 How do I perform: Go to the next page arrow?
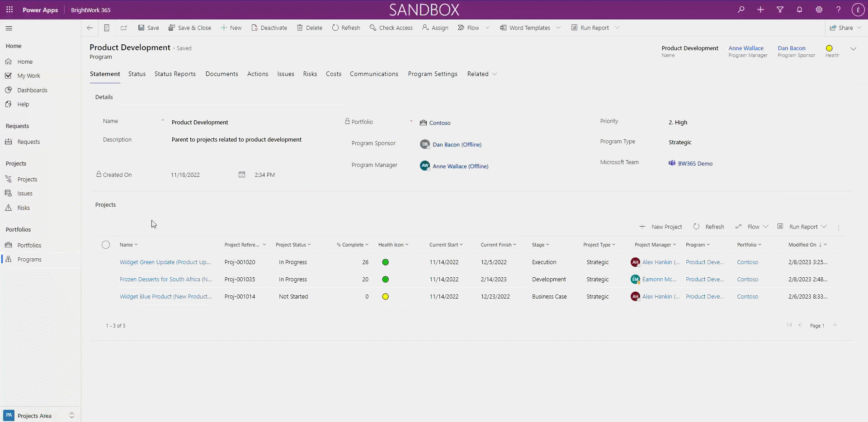pos(835,325)
